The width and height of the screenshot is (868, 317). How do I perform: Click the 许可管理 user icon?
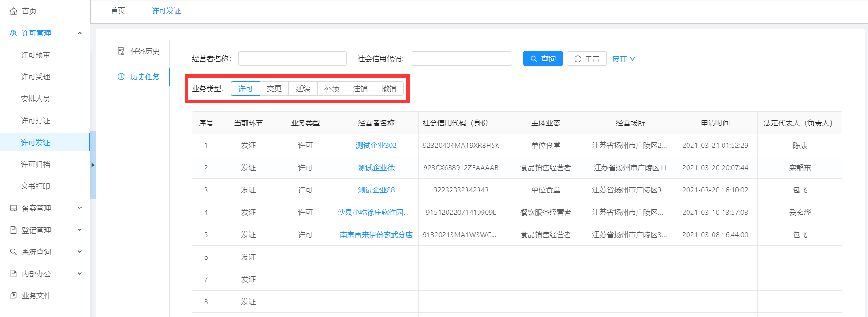[x=14, y=33]
